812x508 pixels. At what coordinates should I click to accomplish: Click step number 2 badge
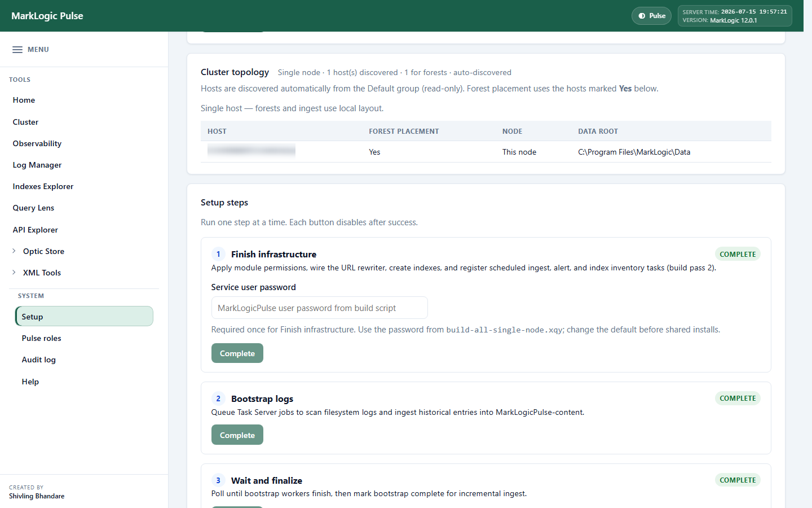(x=218, y=398)
